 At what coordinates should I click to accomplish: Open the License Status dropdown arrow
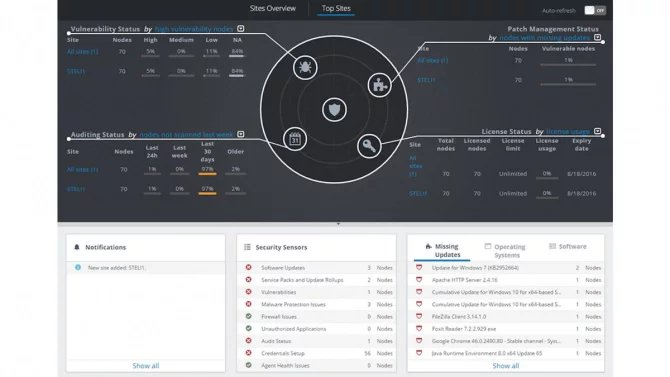point(597,131)
